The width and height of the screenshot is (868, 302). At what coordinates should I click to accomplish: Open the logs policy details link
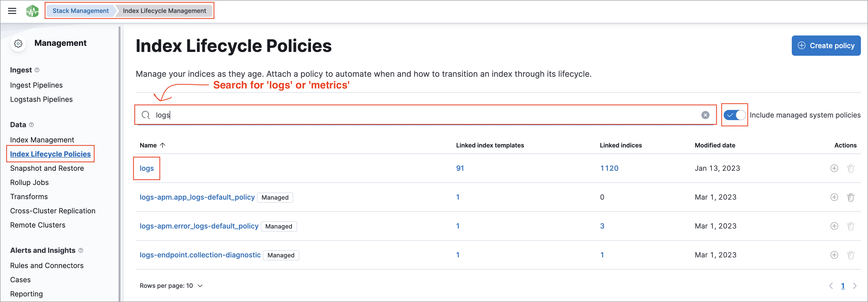point(146,168)
